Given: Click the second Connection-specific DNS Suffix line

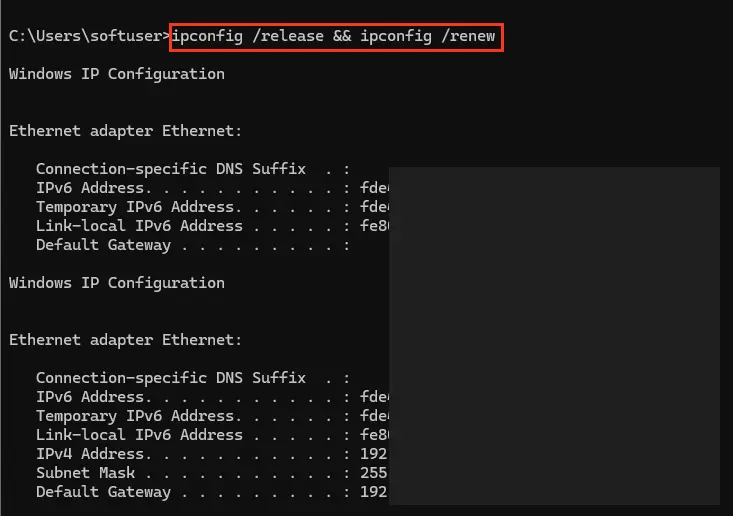Looking at the screenshot, I should (x=193, y=378).
